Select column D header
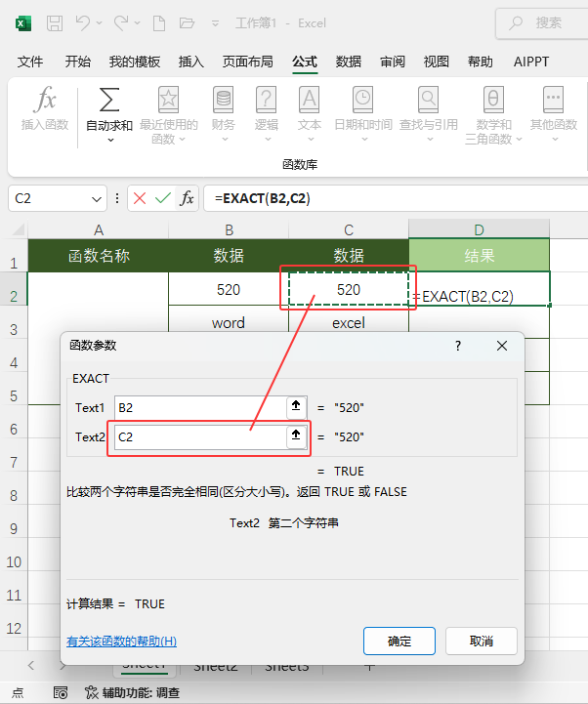The width and height of the screenshot is (588, 704). [479, 229]
